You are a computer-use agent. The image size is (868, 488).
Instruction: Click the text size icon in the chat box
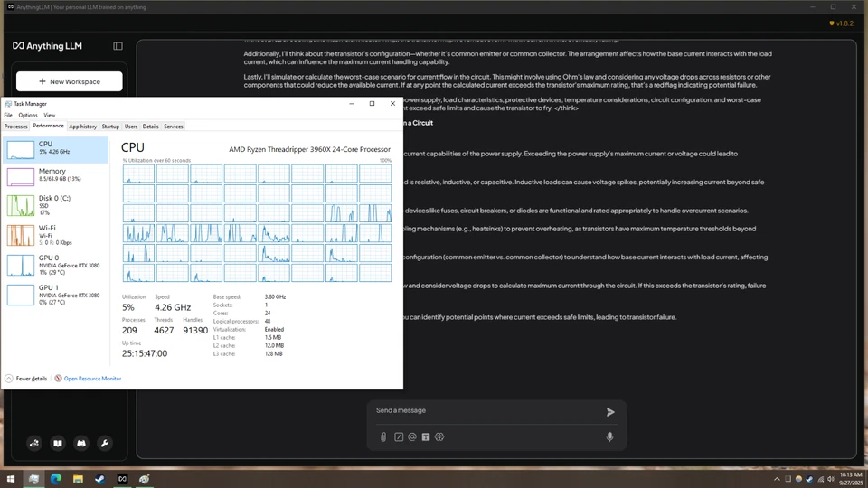(x=426, y=437)
